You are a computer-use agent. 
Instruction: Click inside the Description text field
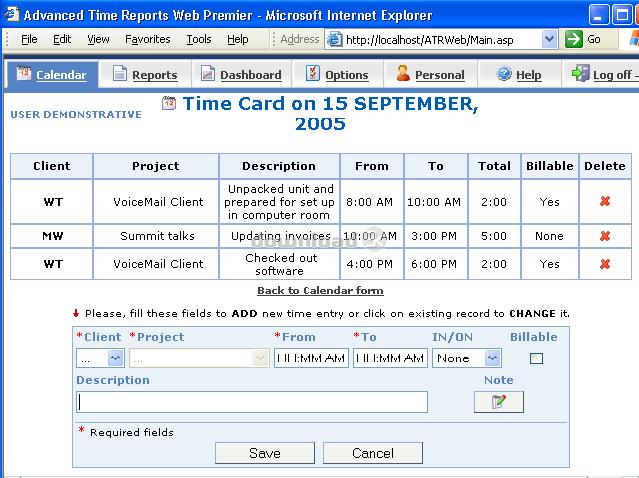252,402
